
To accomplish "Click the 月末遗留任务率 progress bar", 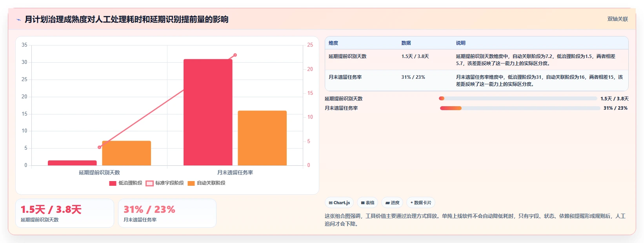I will point(520,108).
